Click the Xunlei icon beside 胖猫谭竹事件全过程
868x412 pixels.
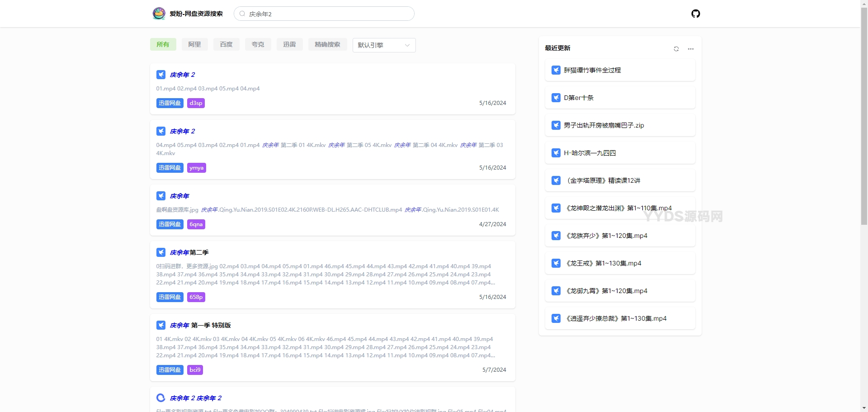pyautogui.click(x=556, y=70)
